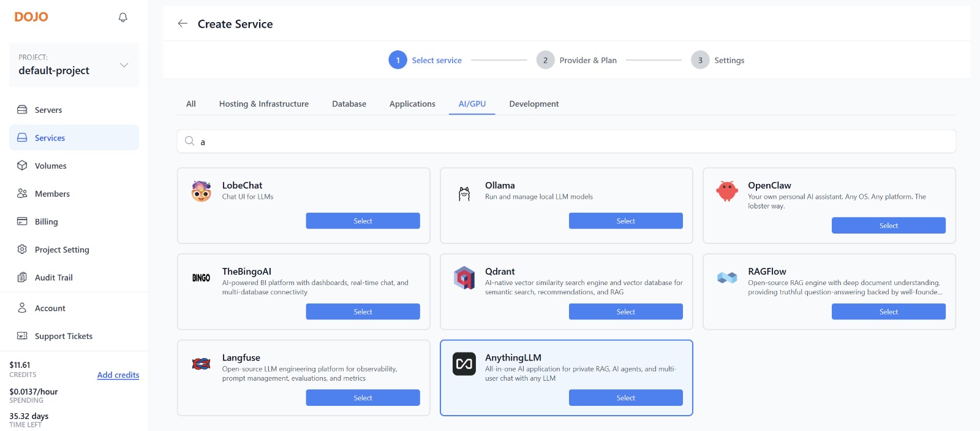Open the Development tab
Viewport: 980px width, 431px height.
point(534,104)
